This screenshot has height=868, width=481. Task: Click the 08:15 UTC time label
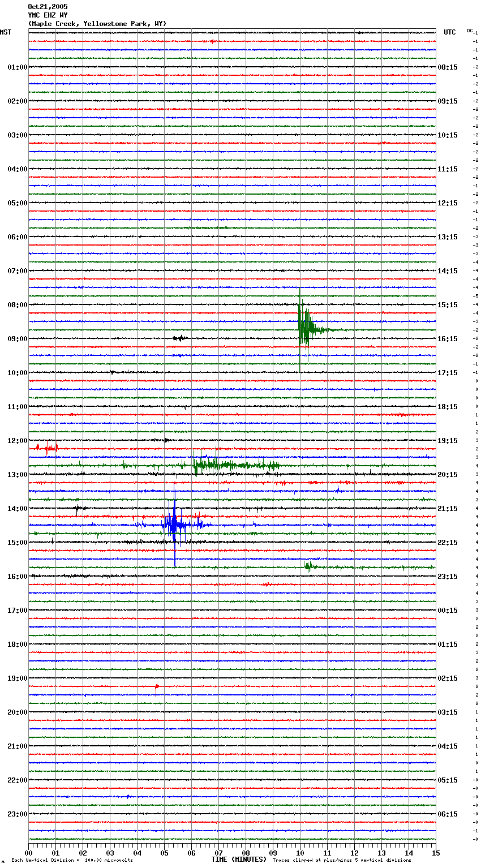click(x=448, y=67)
